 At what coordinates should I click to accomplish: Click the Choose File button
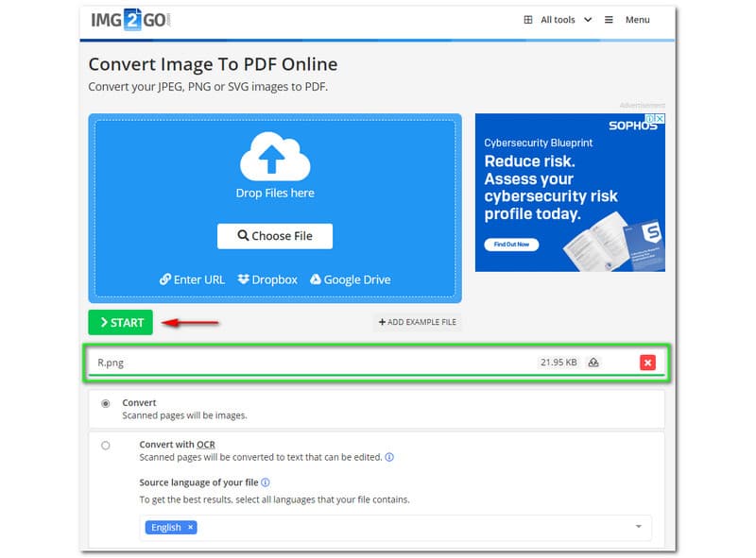(x=275, y=236)
